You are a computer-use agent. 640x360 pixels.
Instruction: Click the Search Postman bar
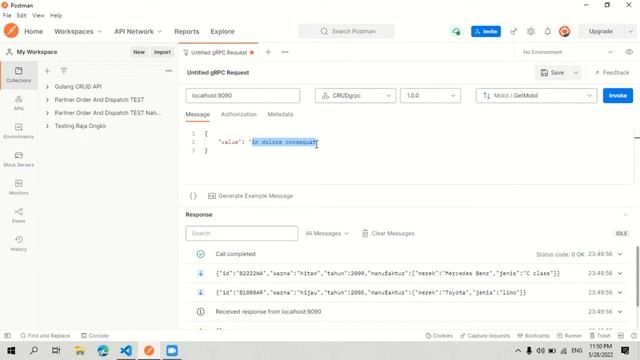click(x=346, y=31)
